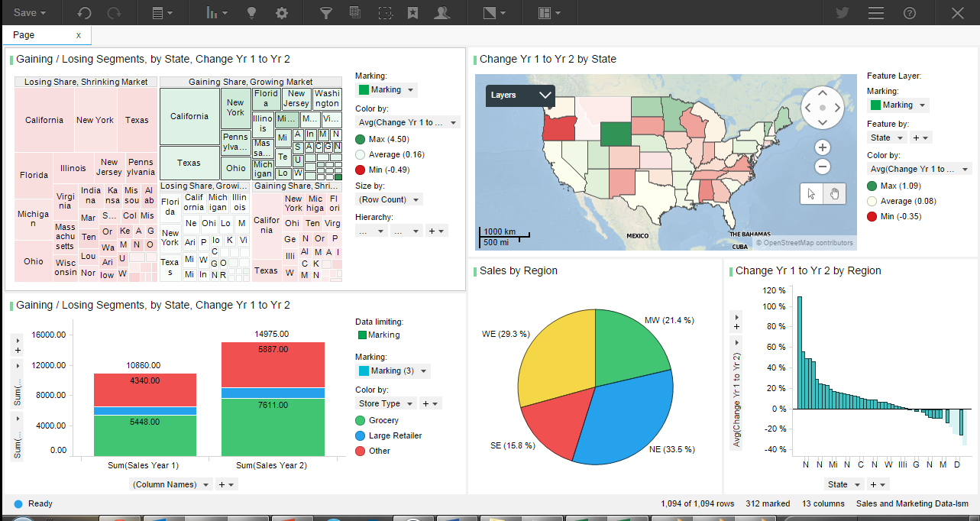The image size is (980, 521).
Task: Click the green Marking color swatch in treemap legend
Action: [364, 89]
